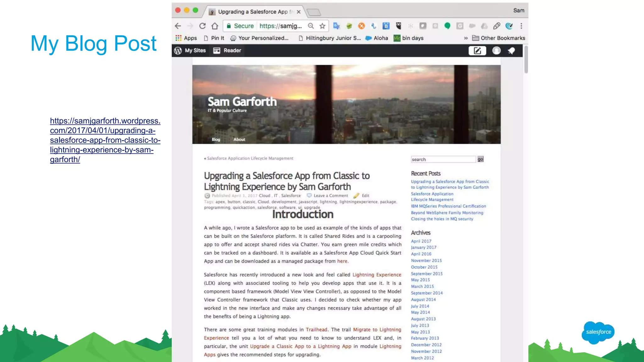Click the page vertical scrollbar thumb
Image resolution: width=644 pixels, height=362 pixels.
526,59
